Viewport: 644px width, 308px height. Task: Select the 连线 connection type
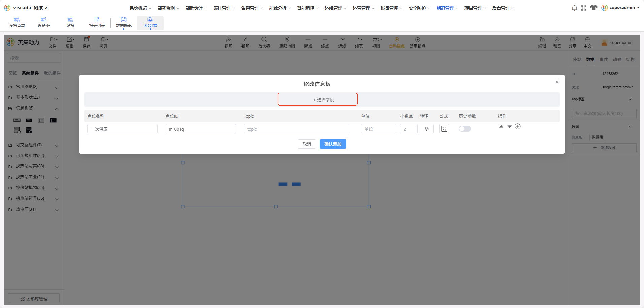click(x=342, y=42)
